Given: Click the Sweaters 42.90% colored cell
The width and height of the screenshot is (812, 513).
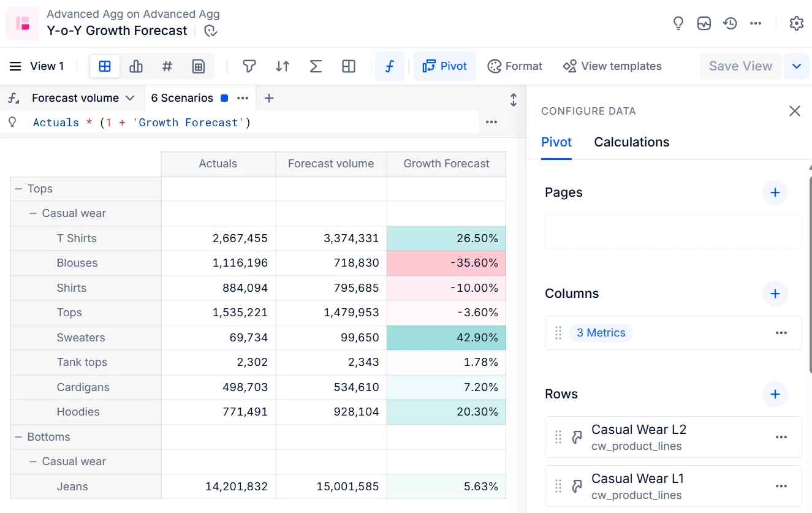Looking at the screenshot, I should [446, 338].
